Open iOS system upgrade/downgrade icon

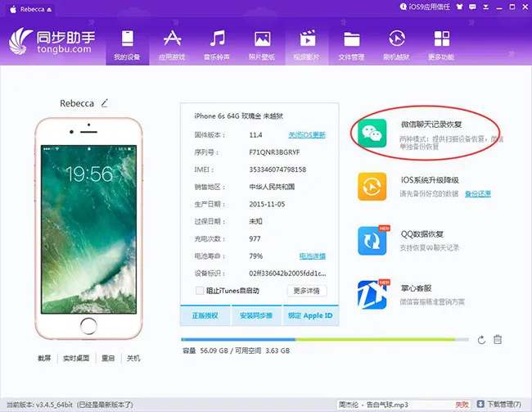click(372, 187)
